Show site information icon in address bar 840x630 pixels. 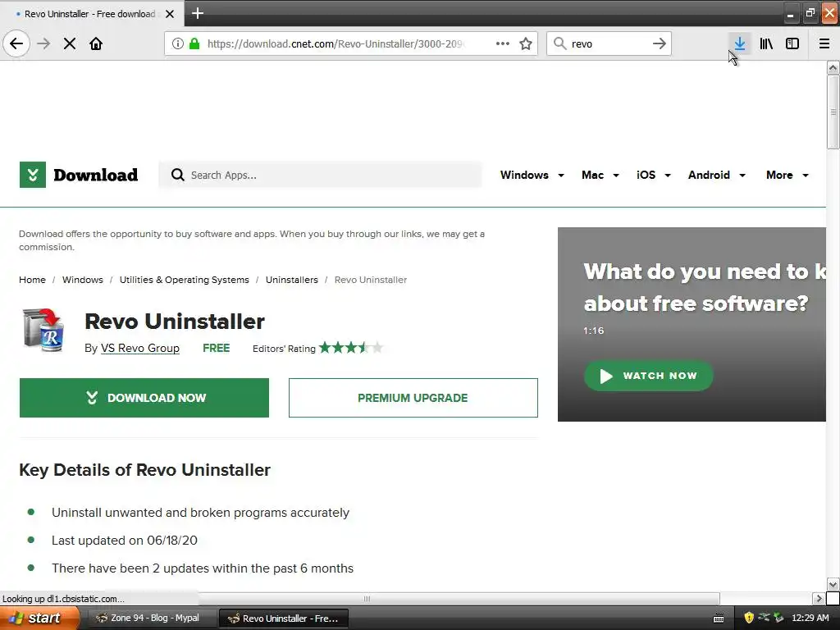click(177, 43)
